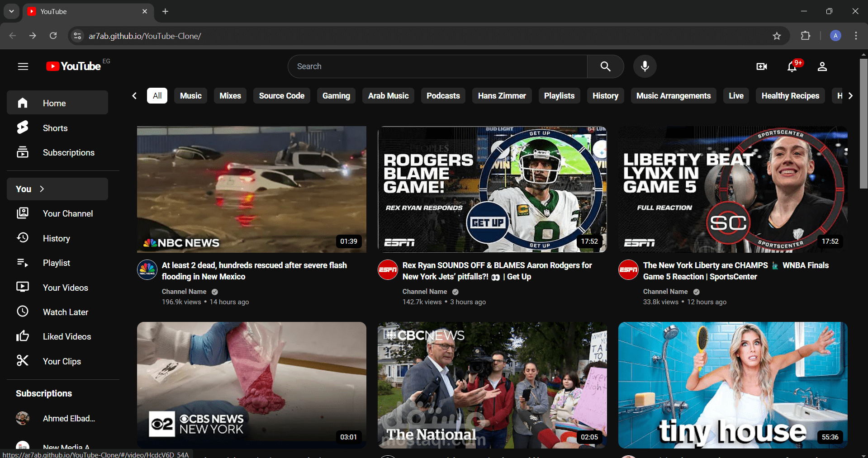Open the Chrome three-dot menu

coord(856,36)
